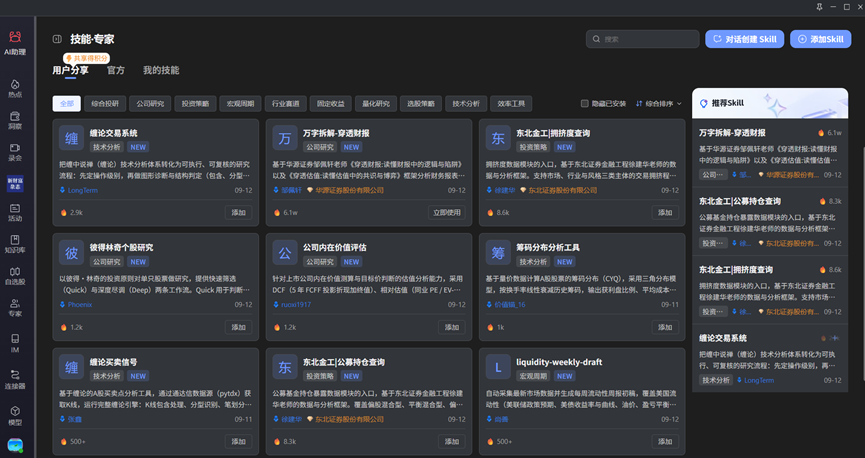Image resolution: width=865 pixels, height=458 pixels.
Task: Click the 共享得积分 badge
Action: [86, 58]
